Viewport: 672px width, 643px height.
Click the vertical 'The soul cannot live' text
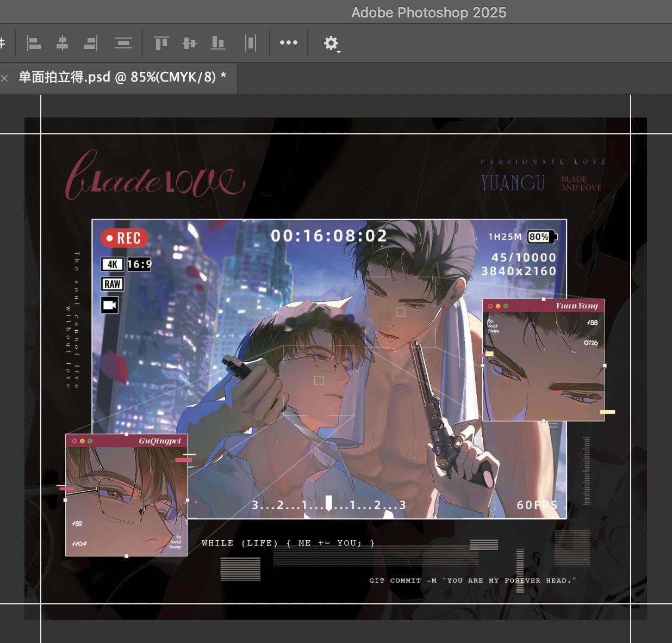pyautogui.click(x=72, y=320)
